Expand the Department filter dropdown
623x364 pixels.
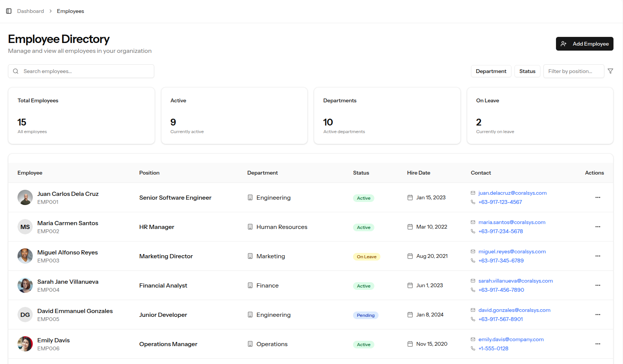pos(491,71)
